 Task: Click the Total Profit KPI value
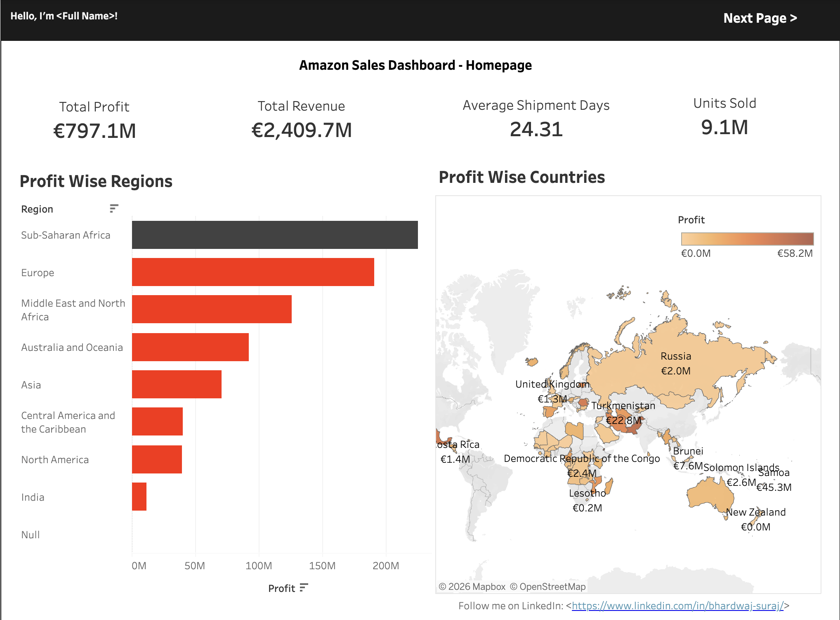[94, 131]
